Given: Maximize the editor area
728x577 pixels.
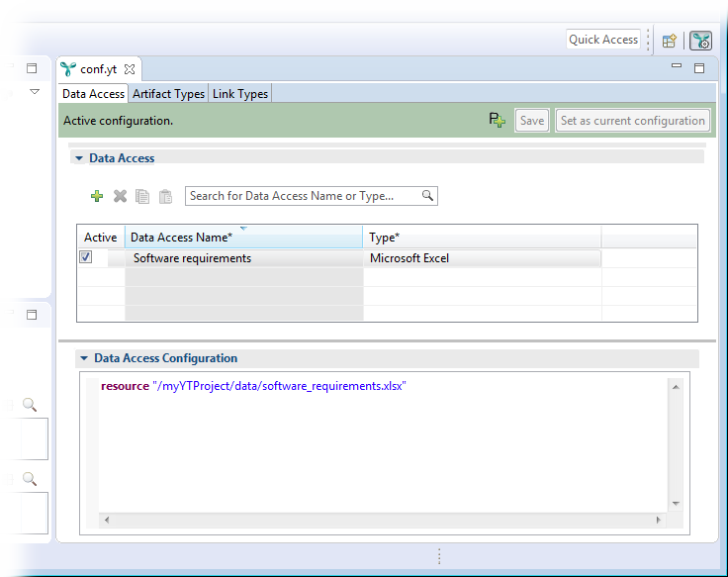Looking at the screenshot, I should [699, 68].
